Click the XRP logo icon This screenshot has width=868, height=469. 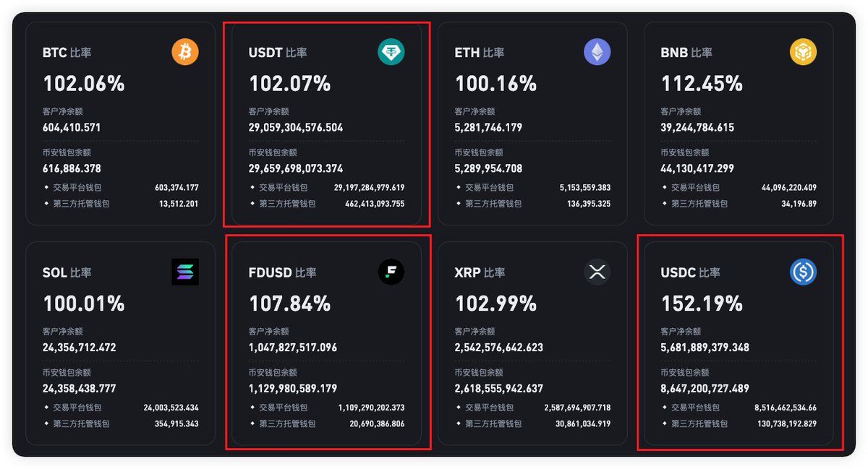[597, 272]
